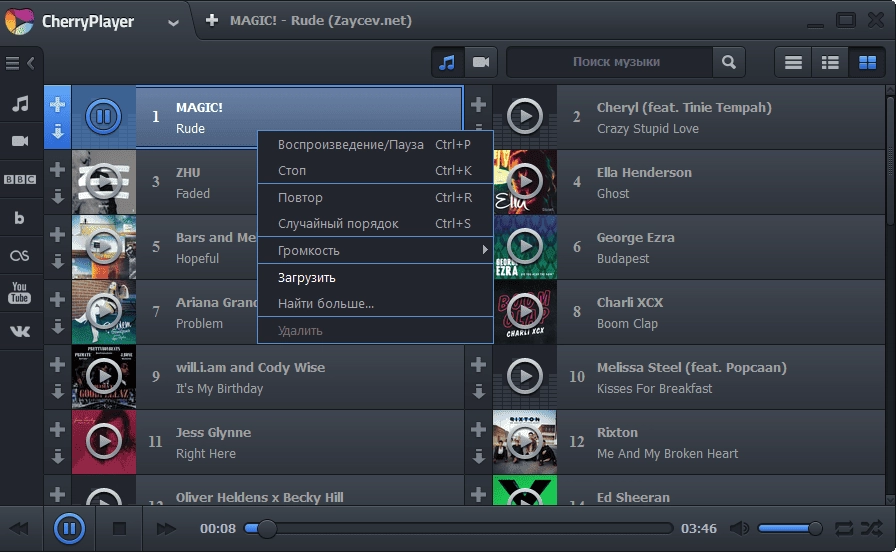This screenshot has width=896, height=553.
Task: Play Cheryl Crazy Stupid Love
Action: (x=524, y=117)
